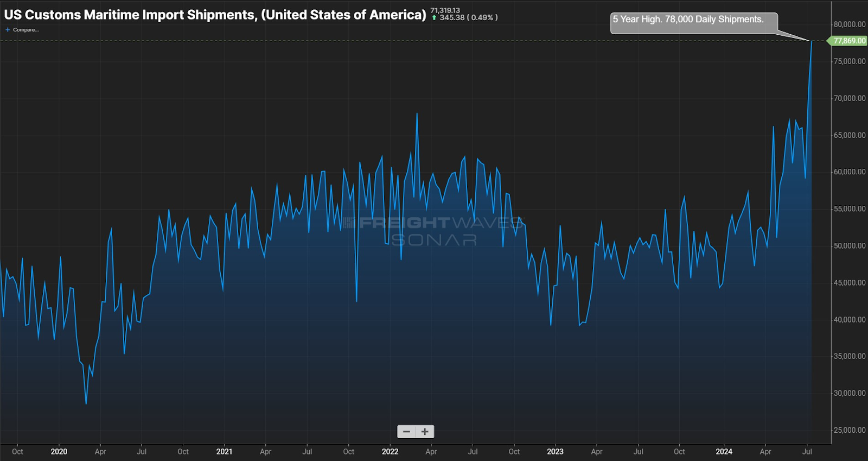
Task: Click the 2021 year label on x-axis
Action: point(224,452)
